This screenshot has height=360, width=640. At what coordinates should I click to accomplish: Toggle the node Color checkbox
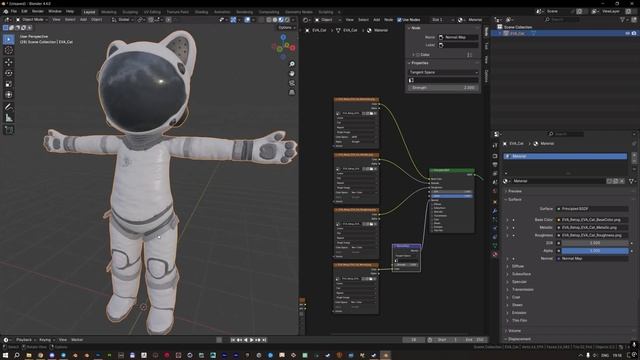click(418, 55)
